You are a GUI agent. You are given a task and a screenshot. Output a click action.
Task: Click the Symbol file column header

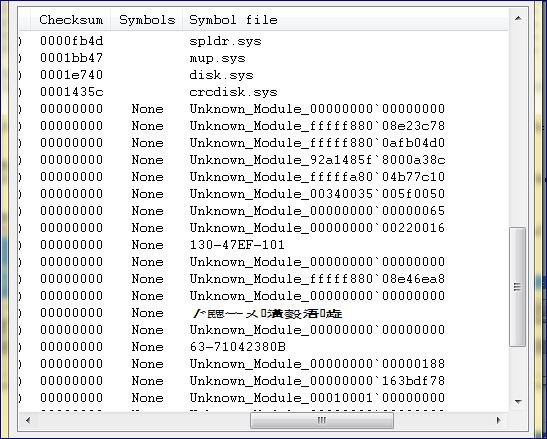[x=233, y=20]
